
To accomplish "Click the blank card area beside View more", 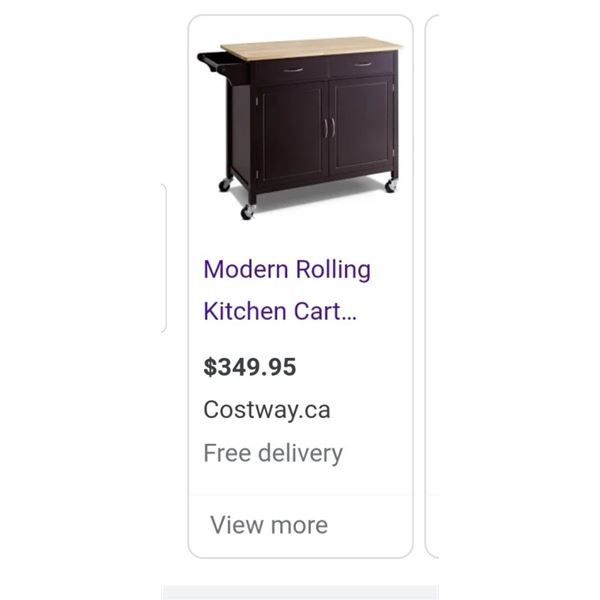I will point(369,525).
